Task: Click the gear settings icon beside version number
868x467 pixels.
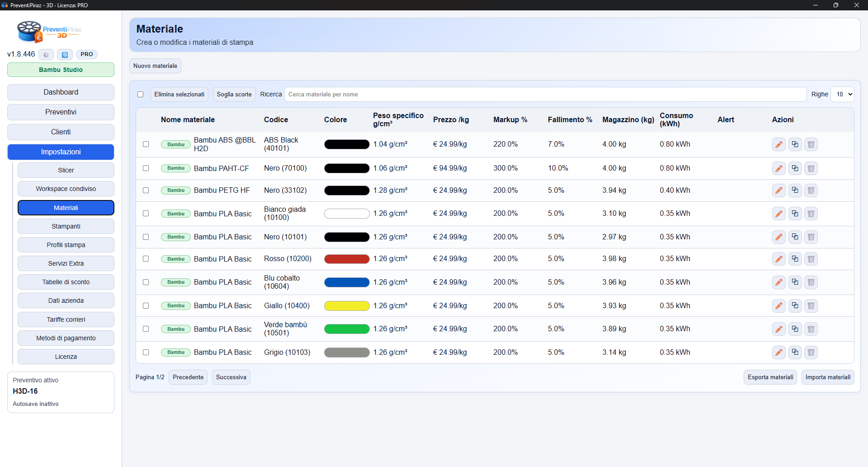Action: (x=46, y=55)
